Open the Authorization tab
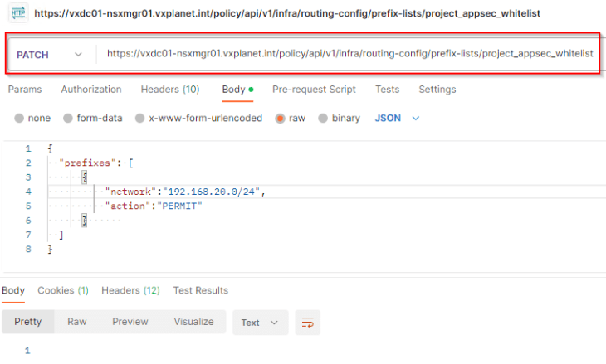The image size is (606, 364). [91, 90]
